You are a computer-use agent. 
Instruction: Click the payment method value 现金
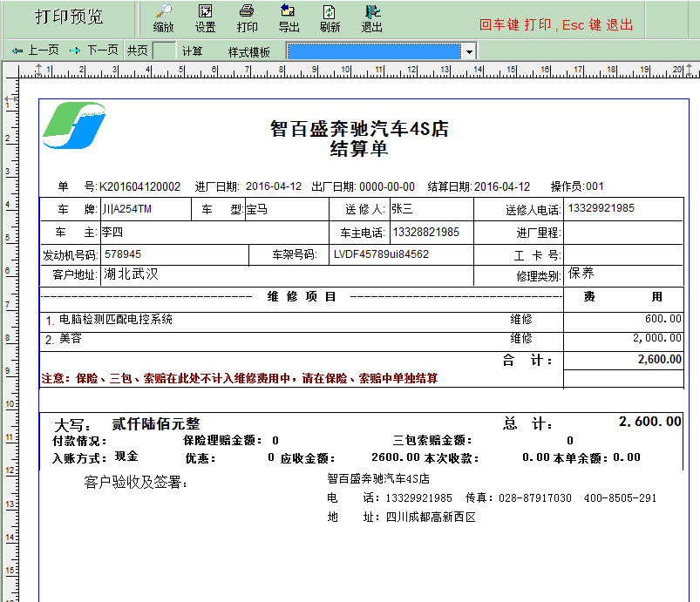coord(126,457)
